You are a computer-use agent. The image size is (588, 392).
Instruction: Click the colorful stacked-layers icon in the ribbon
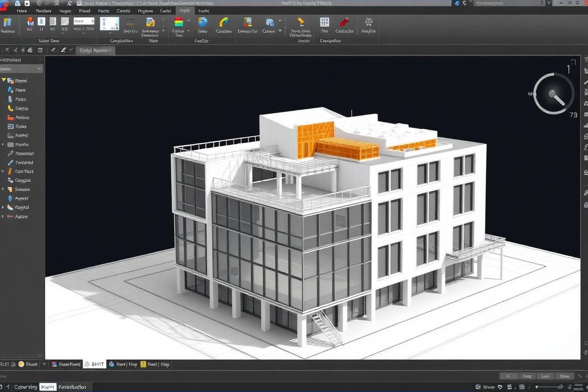coord(179,22)
